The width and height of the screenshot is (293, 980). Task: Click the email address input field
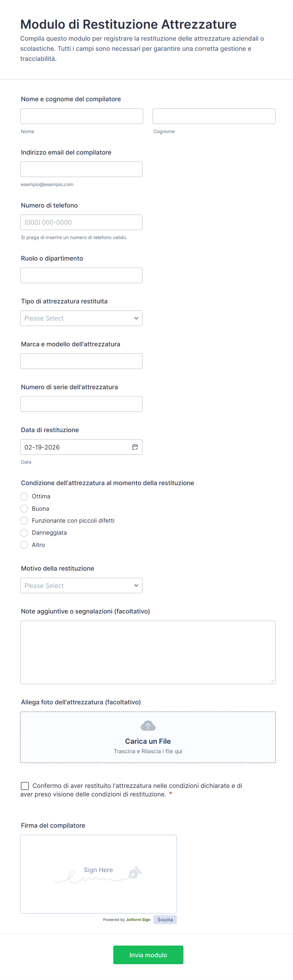click(x=81, y=169)
